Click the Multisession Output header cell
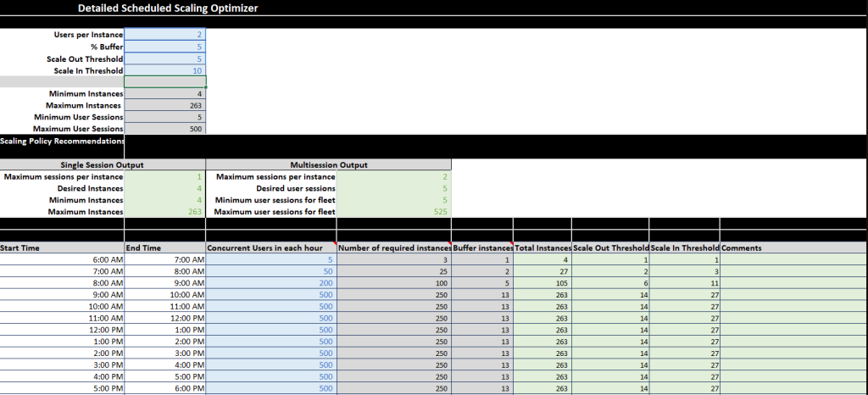868x395 pixels. tap(328, 164)
